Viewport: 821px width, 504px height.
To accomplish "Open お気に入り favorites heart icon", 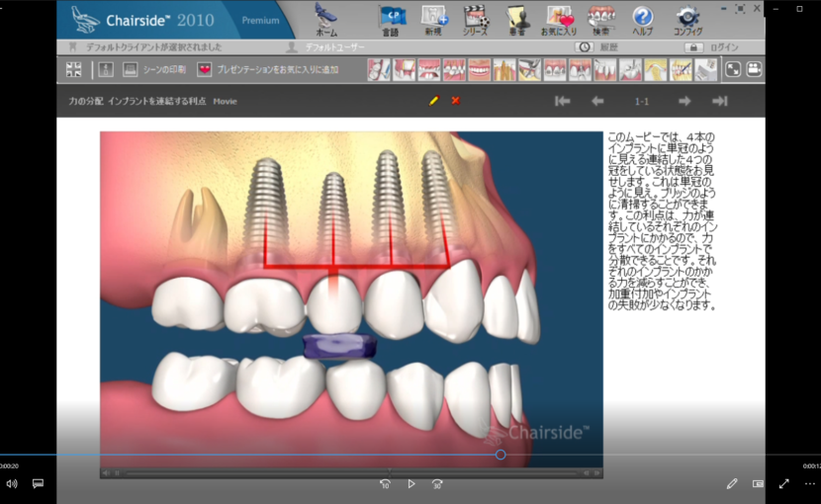I will click(559, 20).
